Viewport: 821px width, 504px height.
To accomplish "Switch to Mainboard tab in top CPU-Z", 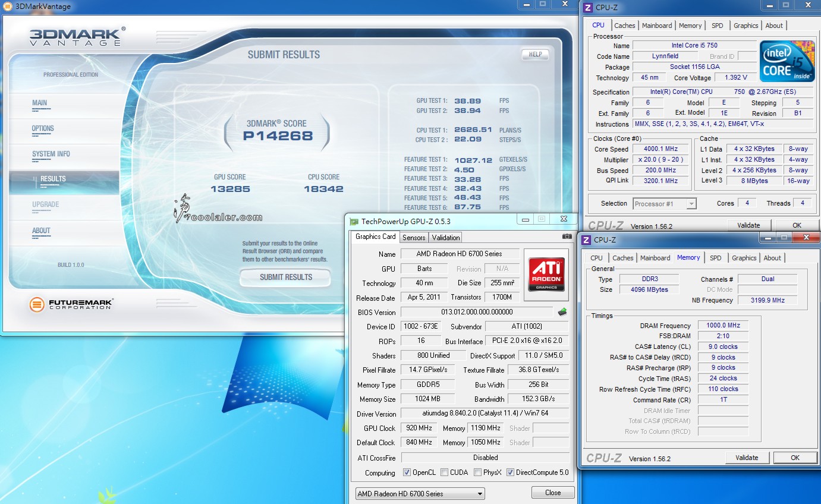I will 657,26.
